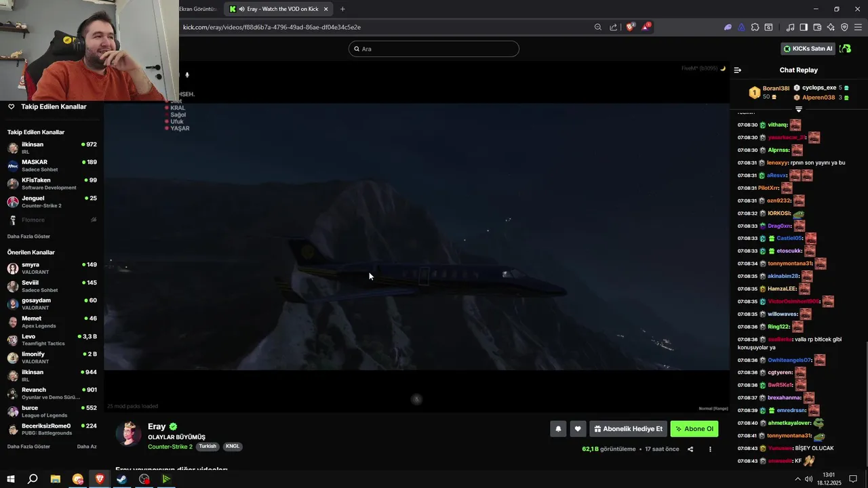The width and height of the screenshot is (868, 488).
Task: Click the share page icon in the address bar
Action: click(x=614, y=27)
